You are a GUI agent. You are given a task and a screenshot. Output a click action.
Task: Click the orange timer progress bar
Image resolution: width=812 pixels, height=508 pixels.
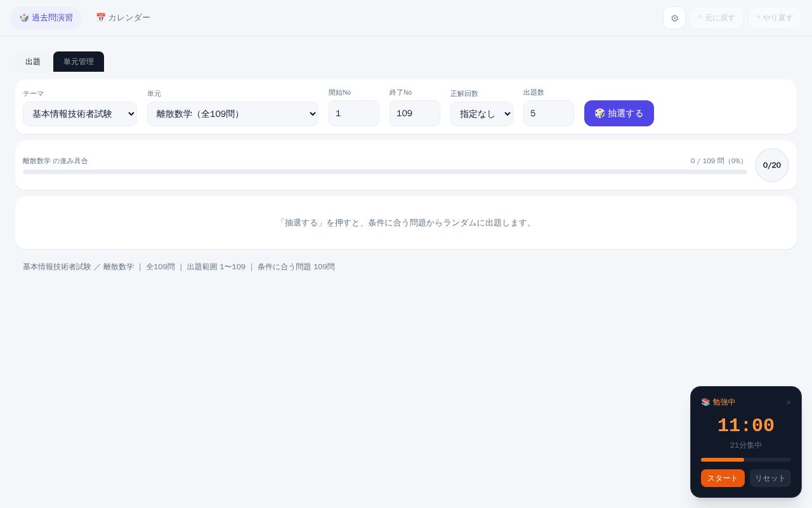tap(746, 460)
